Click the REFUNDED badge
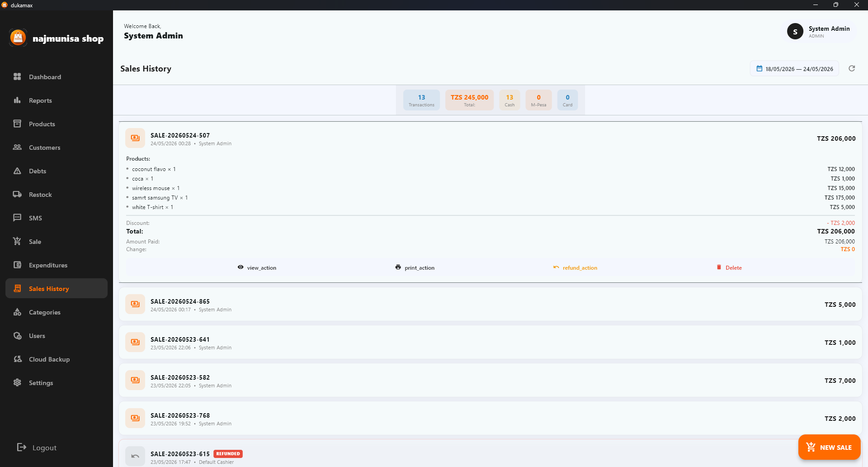The image size is (868, 467). click(x=228, y=453)
